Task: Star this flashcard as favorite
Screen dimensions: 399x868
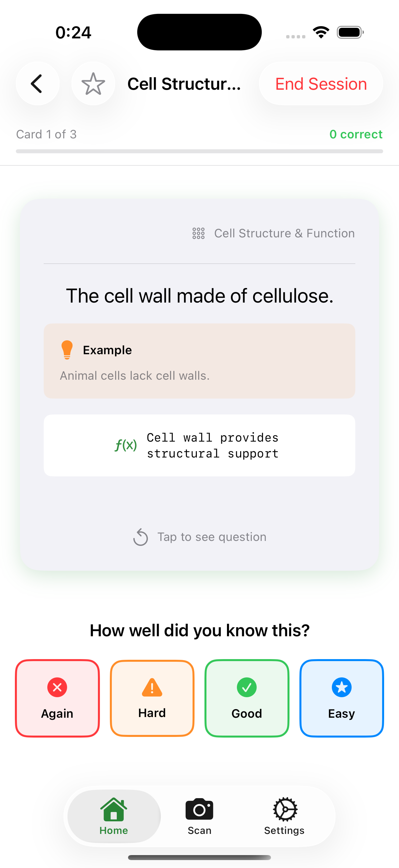Action: click(93, 83)
